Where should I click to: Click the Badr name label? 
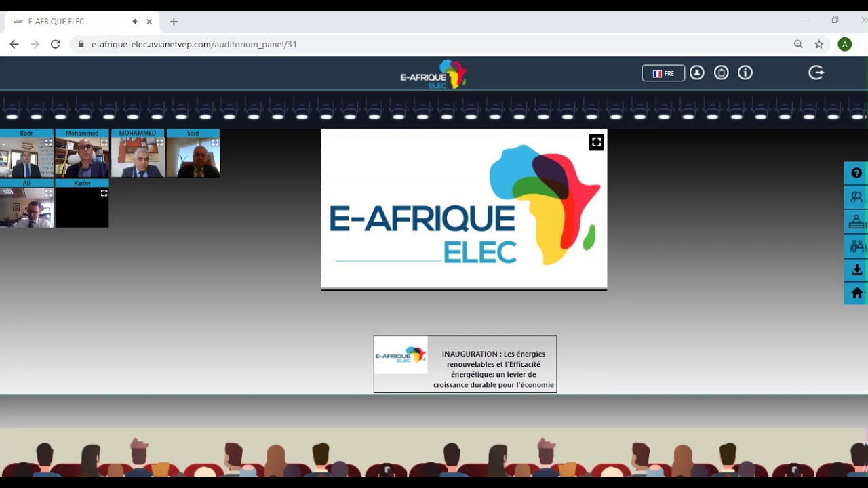pyautogui.click(x=26, y=134)
